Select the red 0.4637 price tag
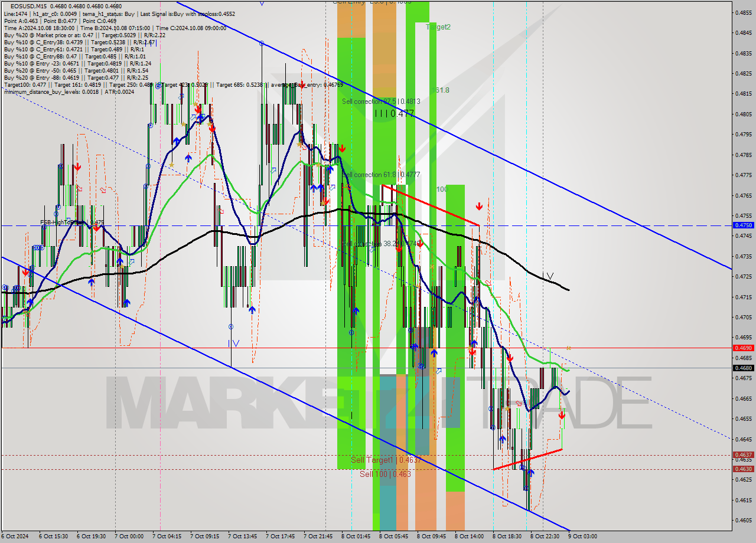756x543 pixels. [x=742, y=455]
